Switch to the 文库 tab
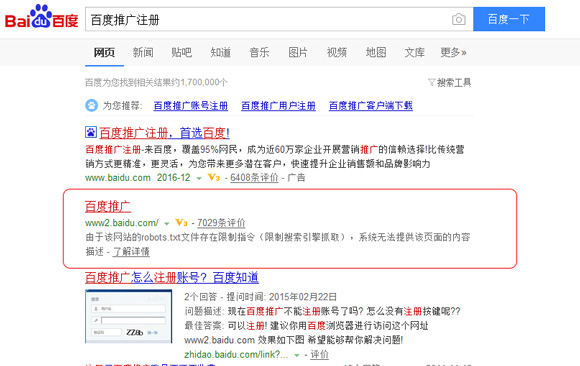 coord(414,52)
